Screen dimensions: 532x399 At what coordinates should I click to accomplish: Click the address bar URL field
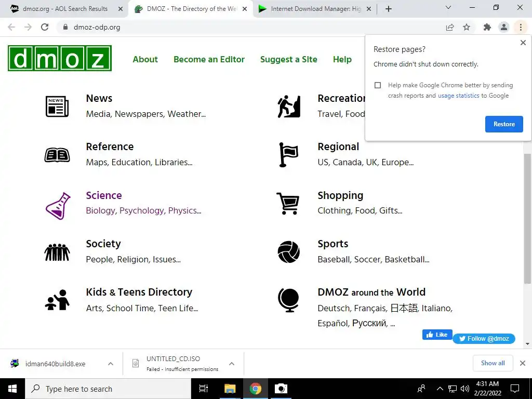[251, 27]
